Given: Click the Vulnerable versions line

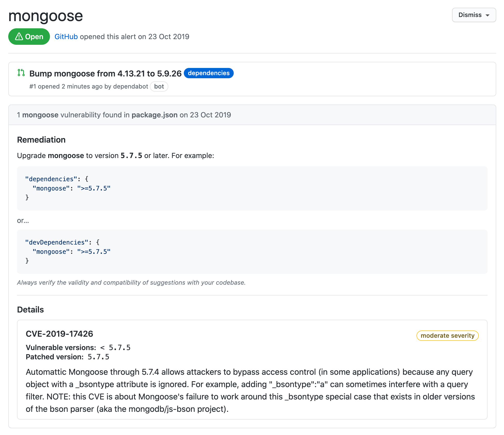Looking at the screenshot, I should (x=78, y=348).
